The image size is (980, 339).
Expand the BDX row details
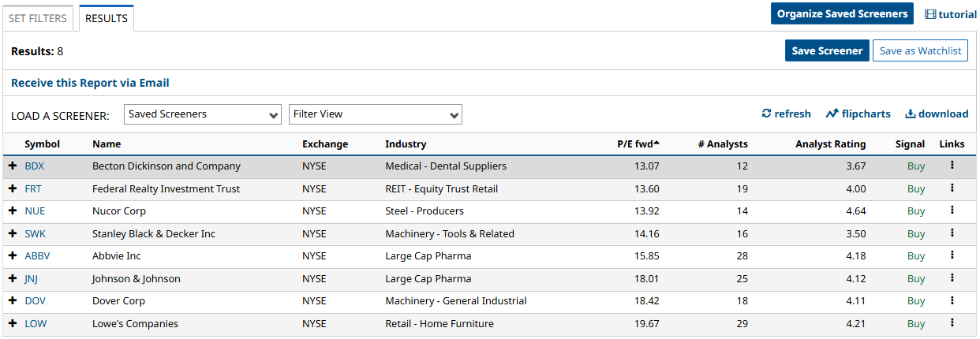(13, 166)
